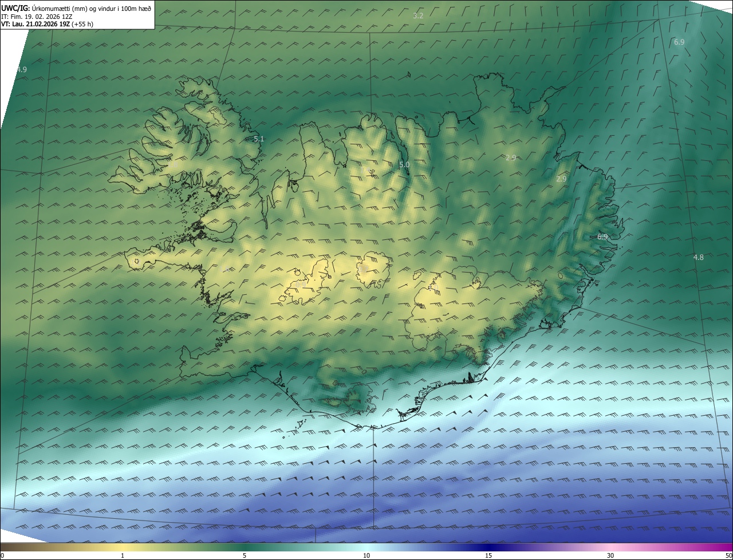This screenshot has height=560, width=733.
Task: Click the colorbar tick label "5"
Action: click(x=245, y=555)
